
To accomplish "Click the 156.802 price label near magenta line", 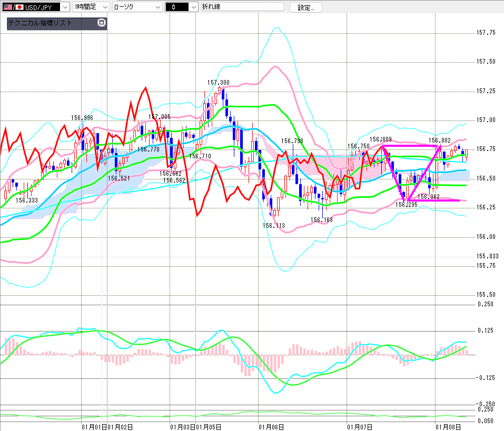I will 439,141.
